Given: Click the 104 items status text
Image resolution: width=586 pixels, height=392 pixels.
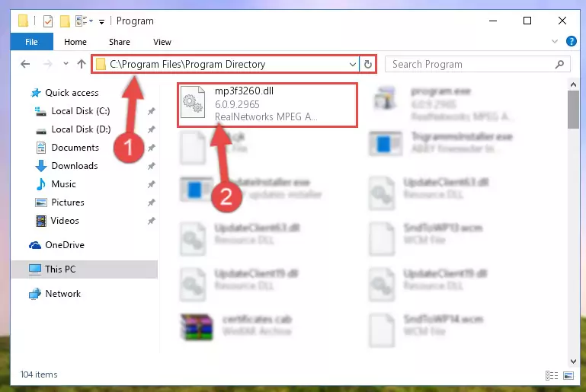Looking at the screenshot, I should 39,374.
